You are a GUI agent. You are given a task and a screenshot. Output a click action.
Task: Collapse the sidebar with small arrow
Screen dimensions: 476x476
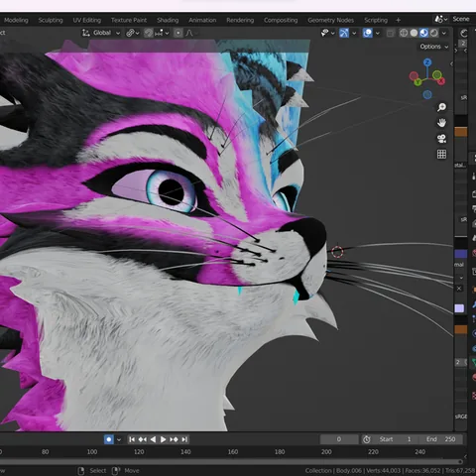click(x=451, y=63)
